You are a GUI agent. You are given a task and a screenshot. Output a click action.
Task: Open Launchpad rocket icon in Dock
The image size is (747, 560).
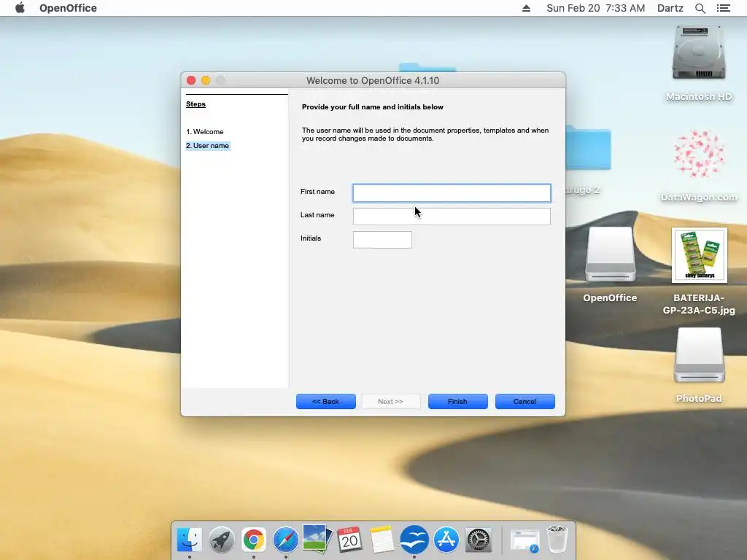(x=222, y=540)
